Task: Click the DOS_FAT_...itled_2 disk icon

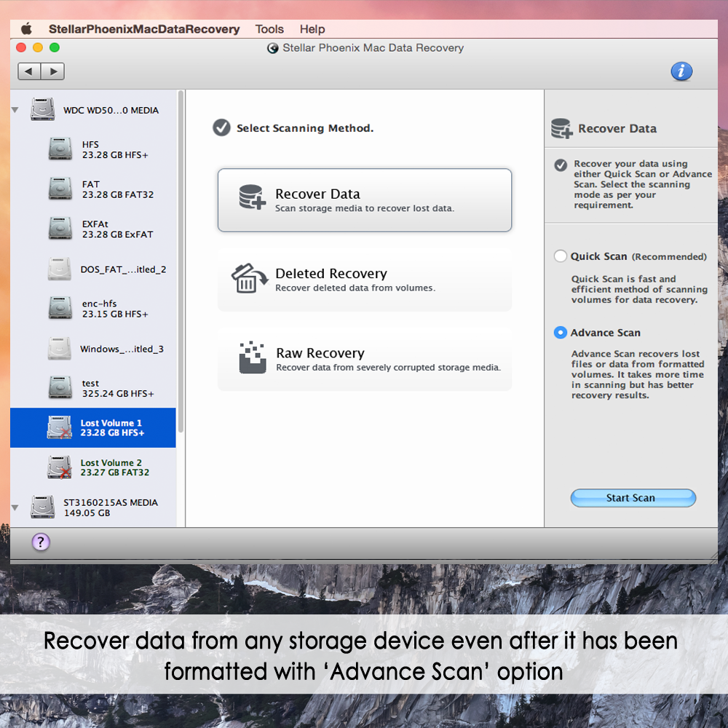Action: click(x=60, y=269)
